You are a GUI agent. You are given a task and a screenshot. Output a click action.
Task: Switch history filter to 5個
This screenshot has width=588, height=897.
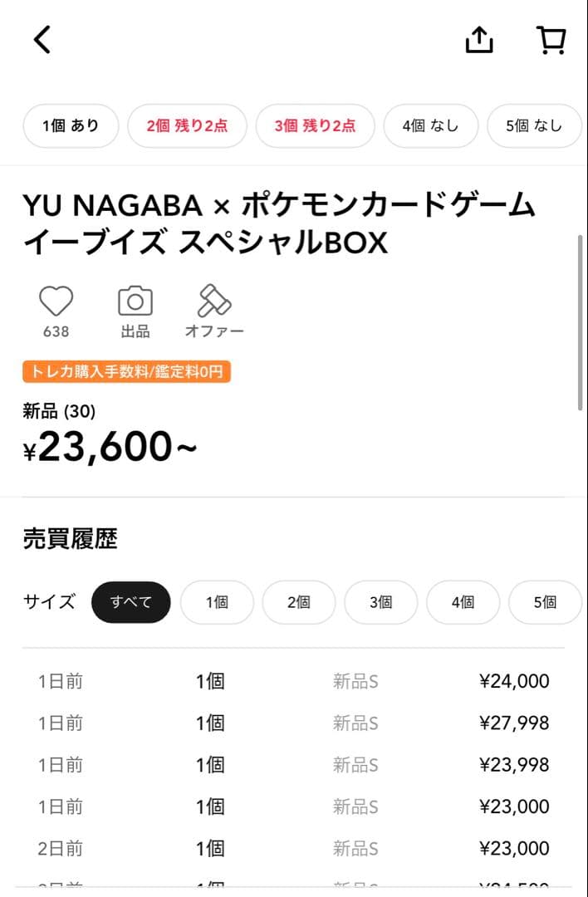[545, 602]
